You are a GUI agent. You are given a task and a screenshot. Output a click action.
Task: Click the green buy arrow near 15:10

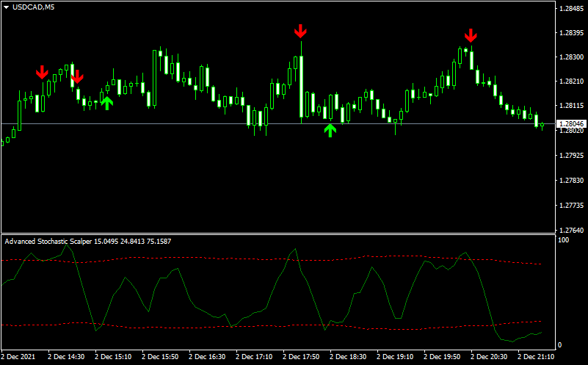coord(107,103)
